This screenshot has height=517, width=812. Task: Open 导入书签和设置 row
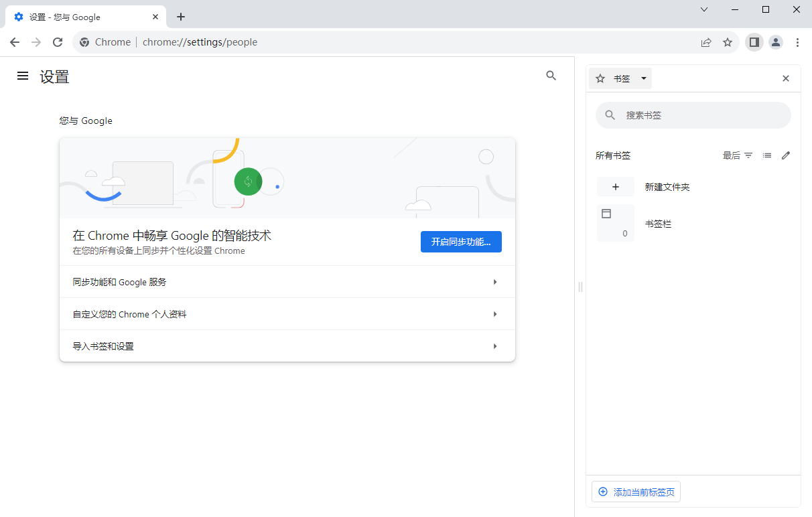[287, 346]
